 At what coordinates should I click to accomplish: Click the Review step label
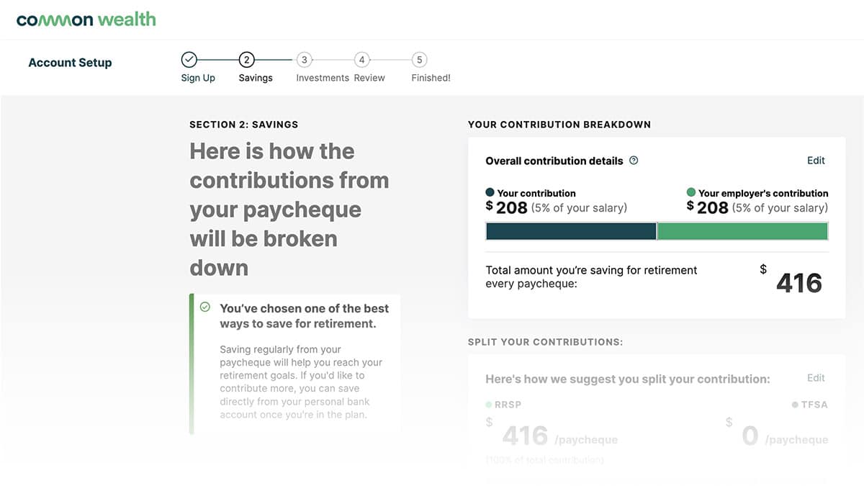pyautogui.click(x=369, y=78)
